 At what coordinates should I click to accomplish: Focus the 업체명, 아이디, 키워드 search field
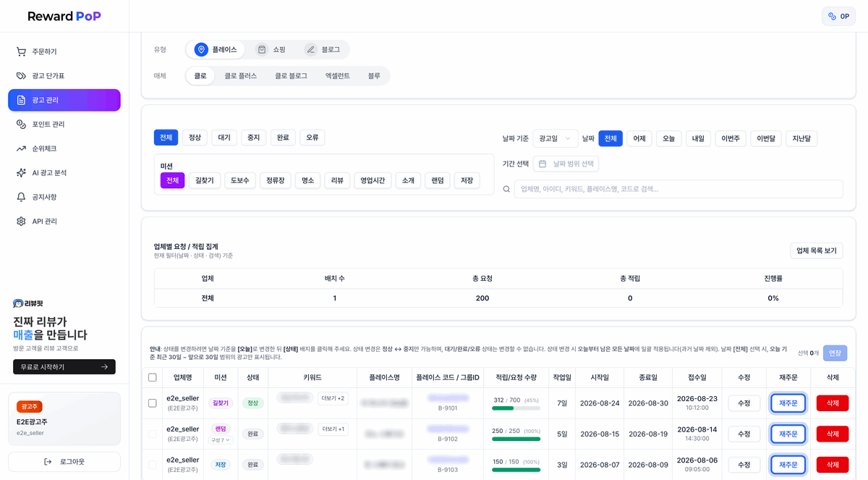point(678,189)
